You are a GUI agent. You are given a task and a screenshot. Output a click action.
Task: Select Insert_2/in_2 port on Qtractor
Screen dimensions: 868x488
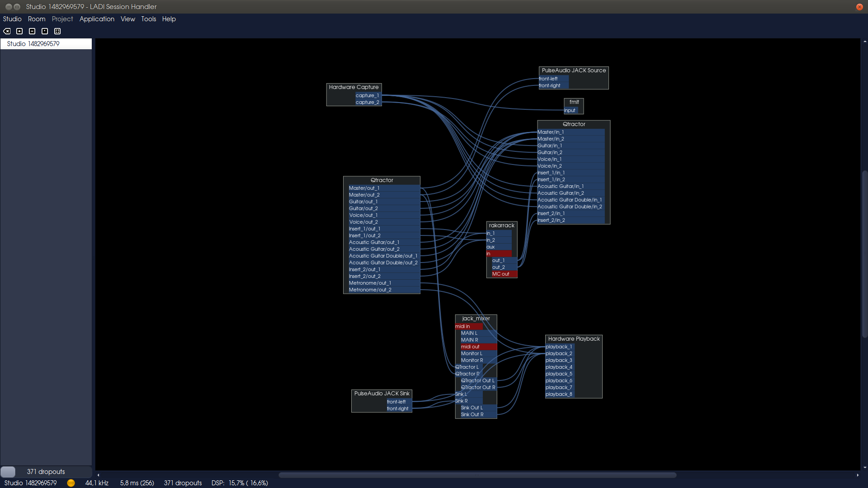point(571,220)
